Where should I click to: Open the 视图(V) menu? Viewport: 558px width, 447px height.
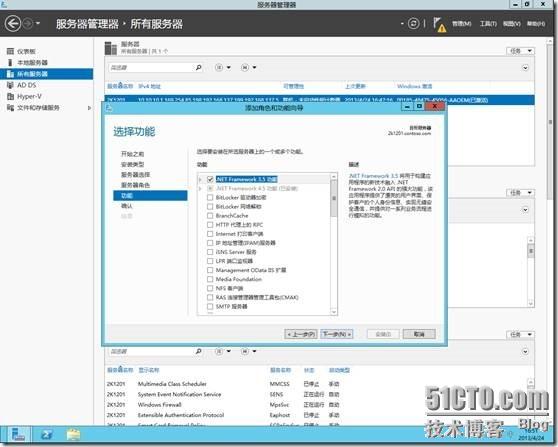pyautogui.click(x=512, y=24)
